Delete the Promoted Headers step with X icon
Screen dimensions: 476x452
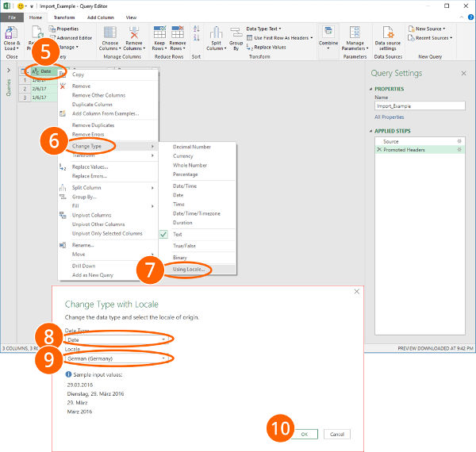pyautogui.click(x=379, y=150)
